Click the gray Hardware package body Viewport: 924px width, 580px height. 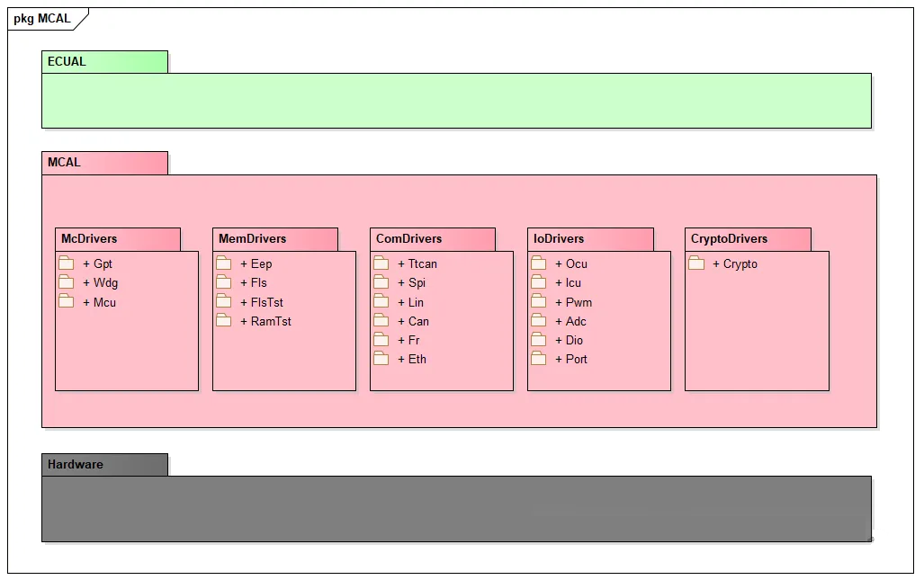tap(456, 509)
